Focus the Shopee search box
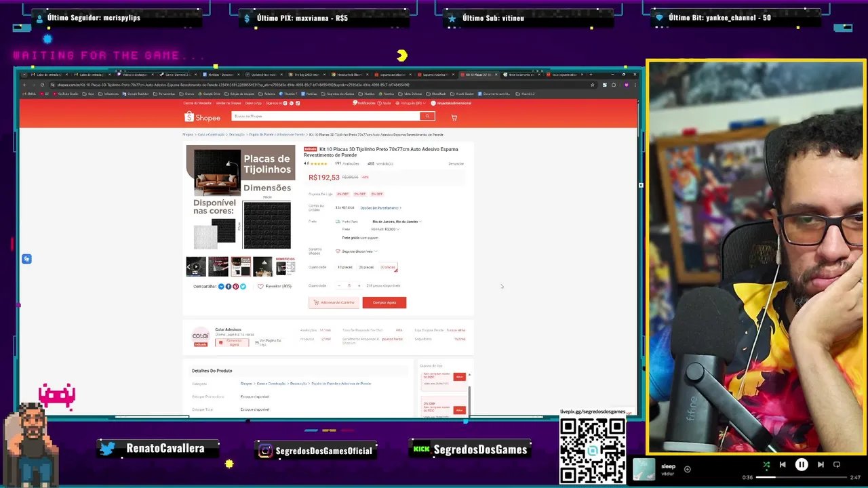 pyautogui.click(x=325, y=117)
